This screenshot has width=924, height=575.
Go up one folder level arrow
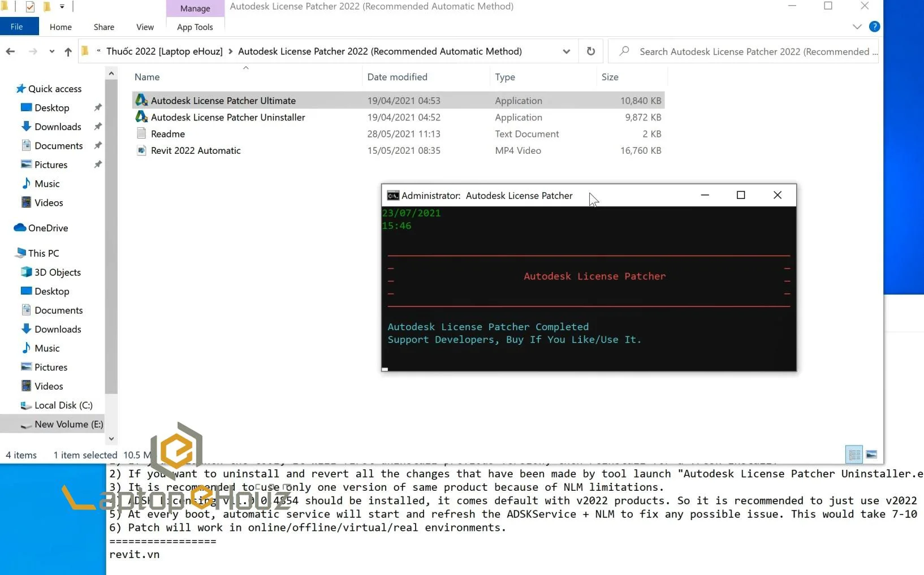coord(68,51)
